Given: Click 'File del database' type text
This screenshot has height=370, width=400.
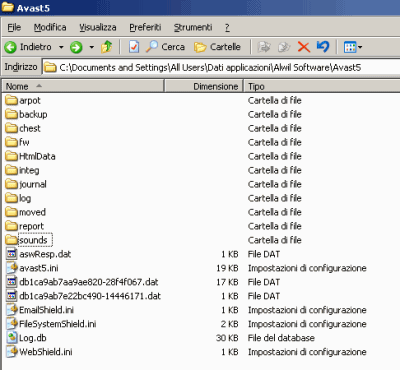Looking at the screenshot, I should tap(281, 338).
